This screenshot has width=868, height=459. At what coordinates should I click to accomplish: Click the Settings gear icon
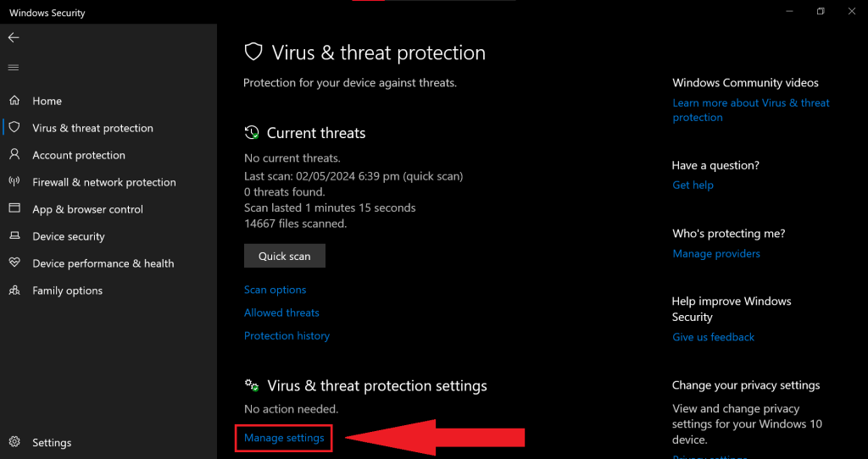click(x=14, y=442)
